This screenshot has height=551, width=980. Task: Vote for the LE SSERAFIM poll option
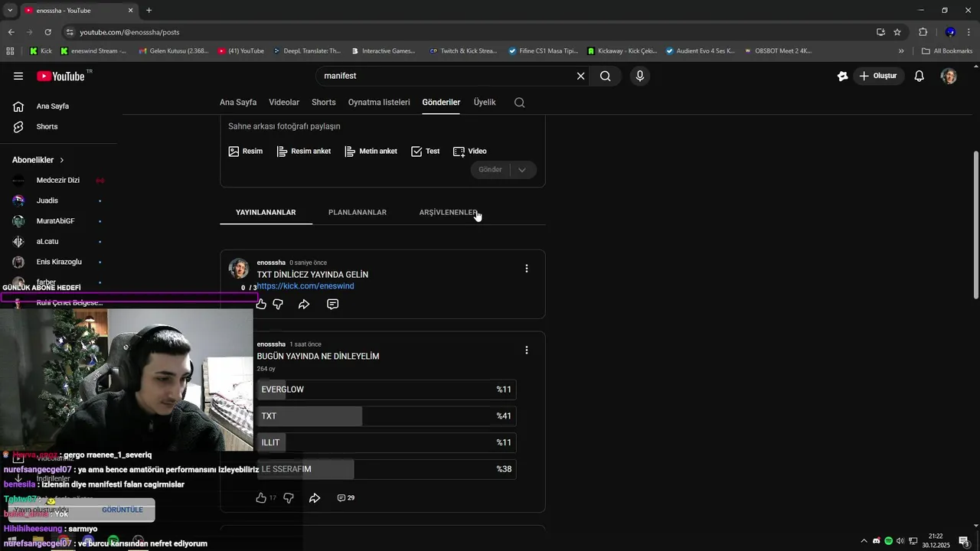tap(386, 469)
